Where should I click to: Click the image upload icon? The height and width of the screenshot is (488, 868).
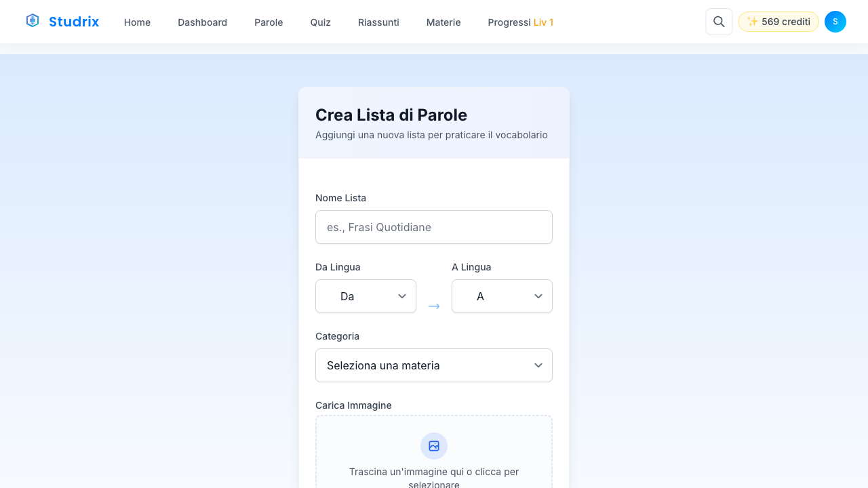[434, 446]
